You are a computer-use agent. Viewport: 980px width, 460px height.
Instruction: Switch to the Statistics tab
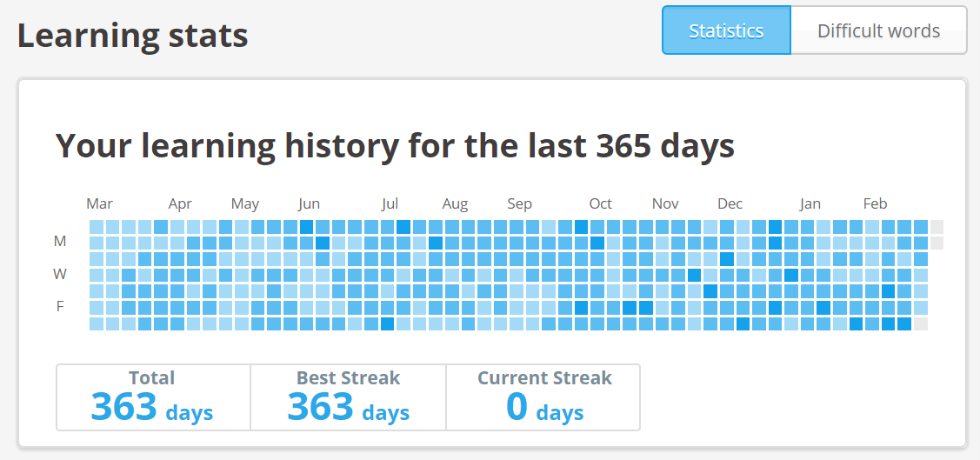tap(726, 30)
